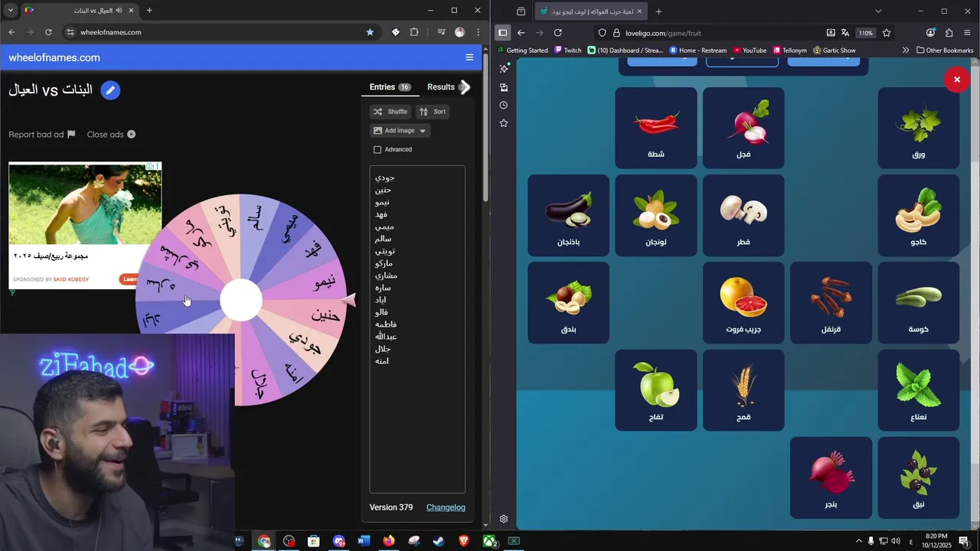
Task: Close the red X on fruit game
Action: coord(957,80)
